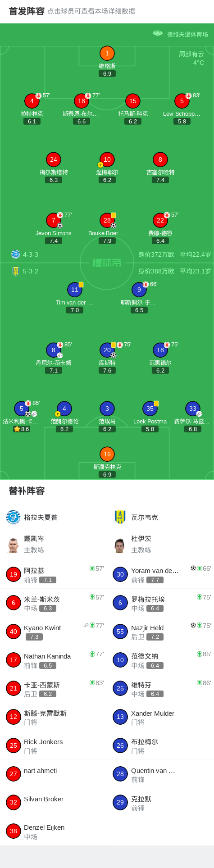Tap player 28 Bouke Boer jersey icon
Viewport: 214px width, 868px height.
point(107,220)
